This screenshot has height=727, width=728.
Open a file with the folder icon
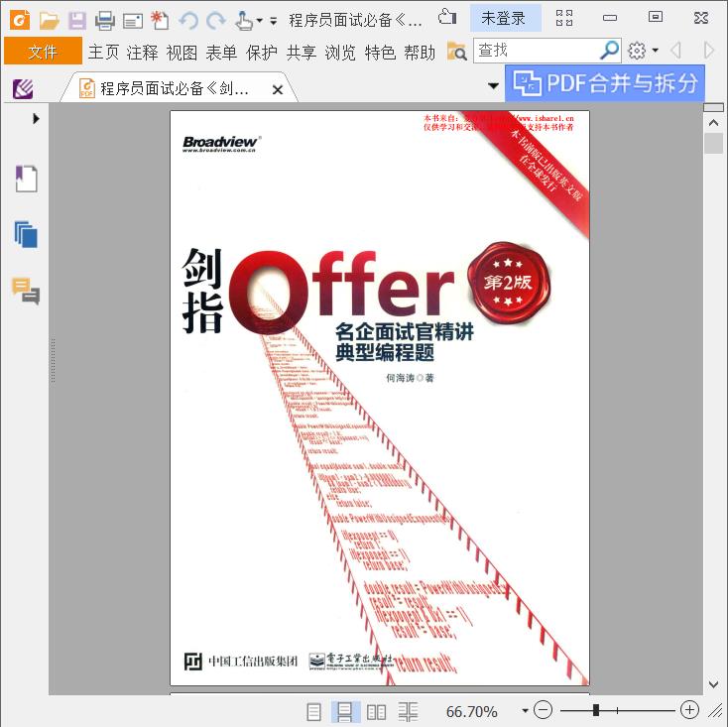[x=50, y=21]
